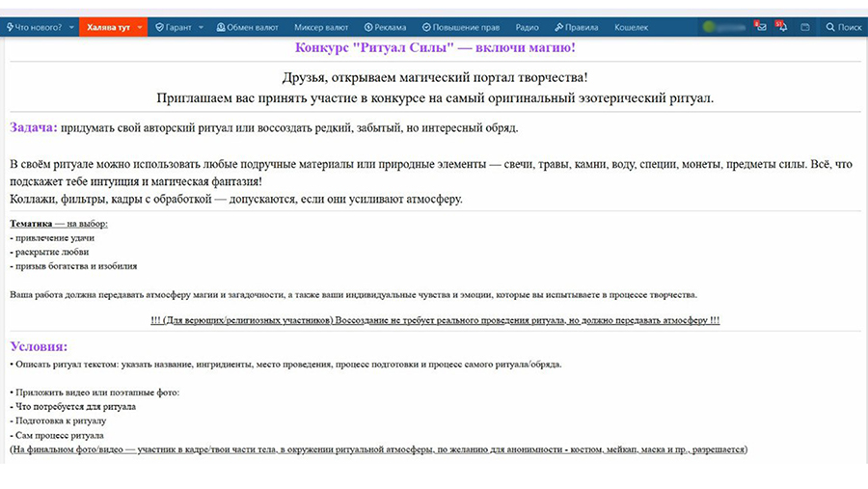Click the line '- призыв богатства и изобилия'
Screen dimensions: 868x489
(x=73, y=266)
